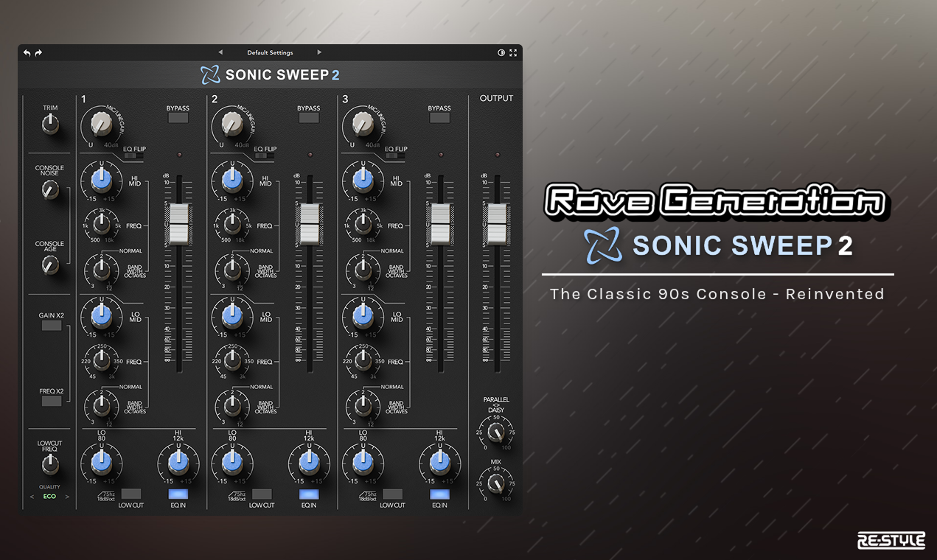
Task: Click the undo arrow icon
Action: [x=26, y=52]
